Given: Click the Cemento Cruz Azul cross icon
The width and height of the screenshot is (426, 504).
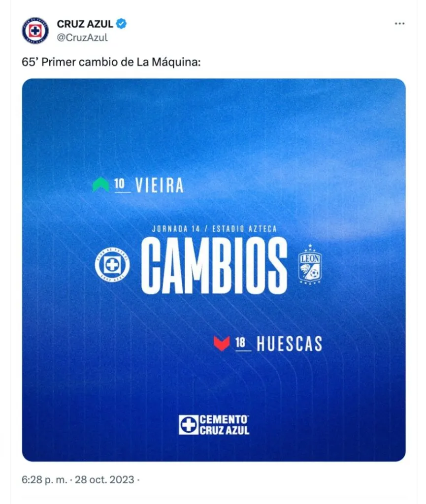Looking at the screenshot, I should click(x=188, y=424).
